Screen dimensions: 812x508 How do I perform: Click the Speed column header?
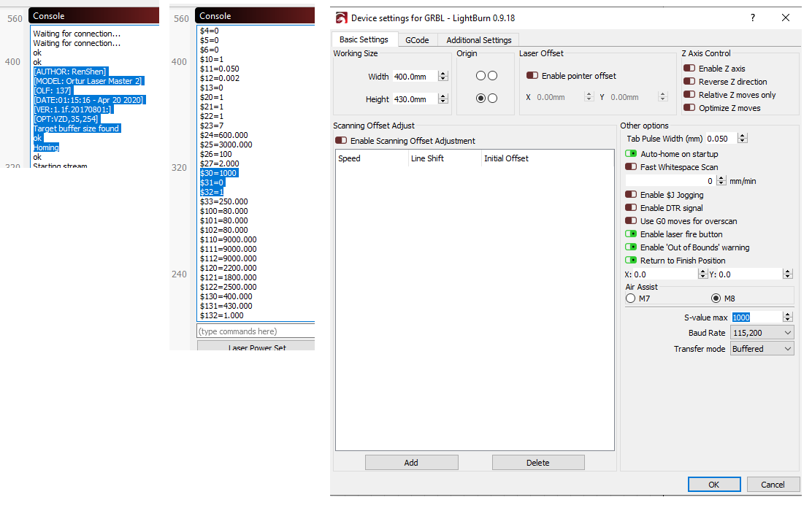[372, 158]
